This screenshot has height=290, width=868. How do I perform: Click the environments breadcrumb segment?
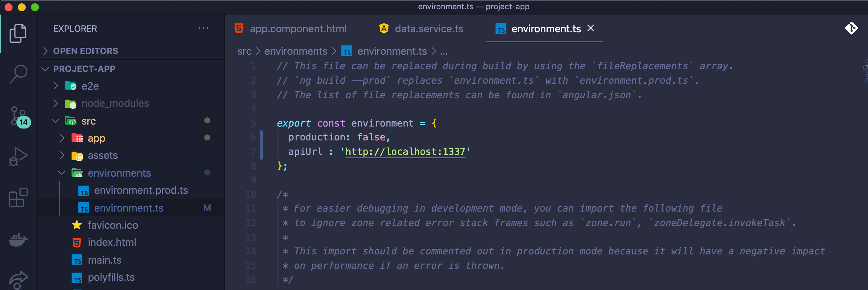296,51
